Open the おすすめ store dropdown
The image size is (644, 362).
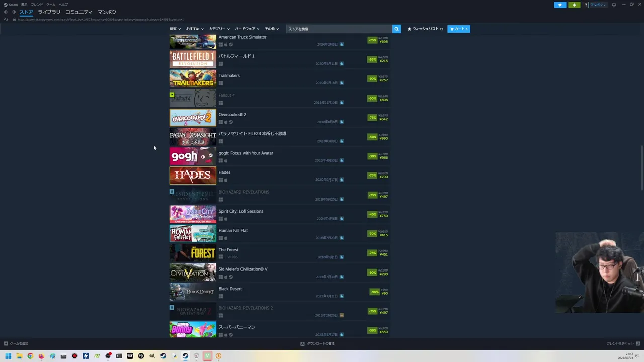[x=195, y=29]
